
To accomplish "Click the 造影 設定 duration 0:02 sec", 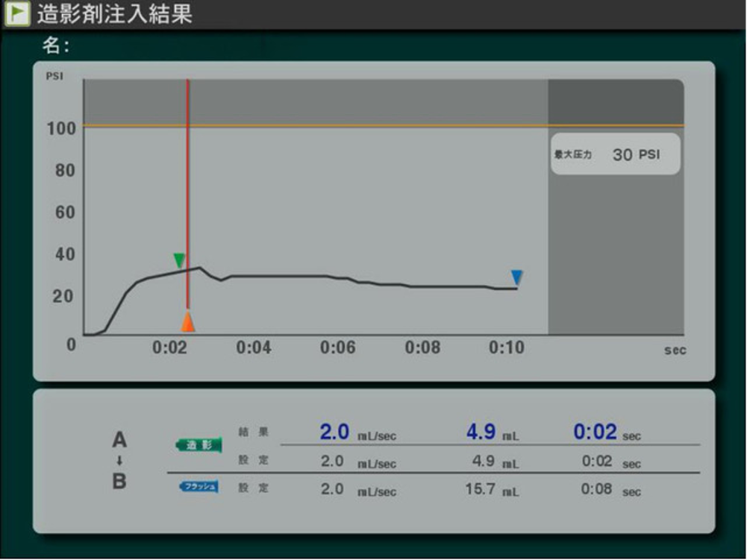I will tap(611, 462).
